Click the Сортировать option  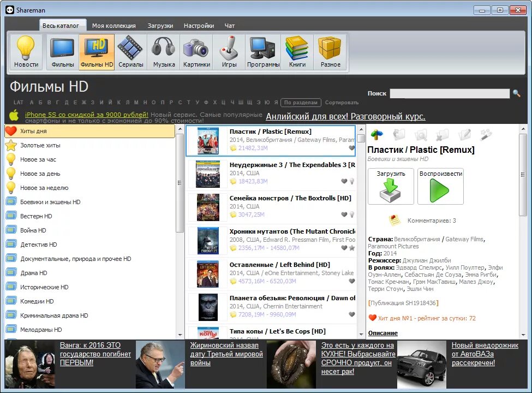tap(342, 103)
